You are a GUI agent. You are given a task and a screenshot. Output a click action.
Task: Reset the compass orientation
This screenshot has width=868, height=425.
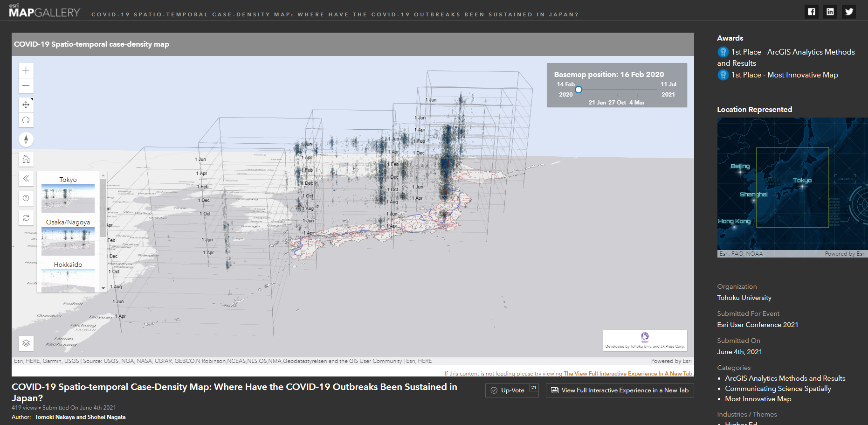coord(26,139)
